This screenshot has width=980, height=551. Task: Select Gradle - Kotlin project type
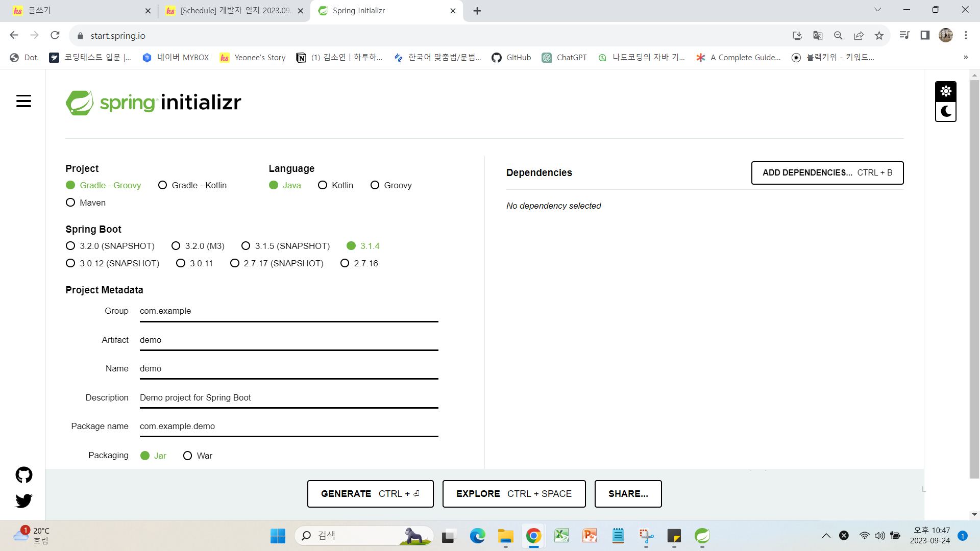point(192,185)
